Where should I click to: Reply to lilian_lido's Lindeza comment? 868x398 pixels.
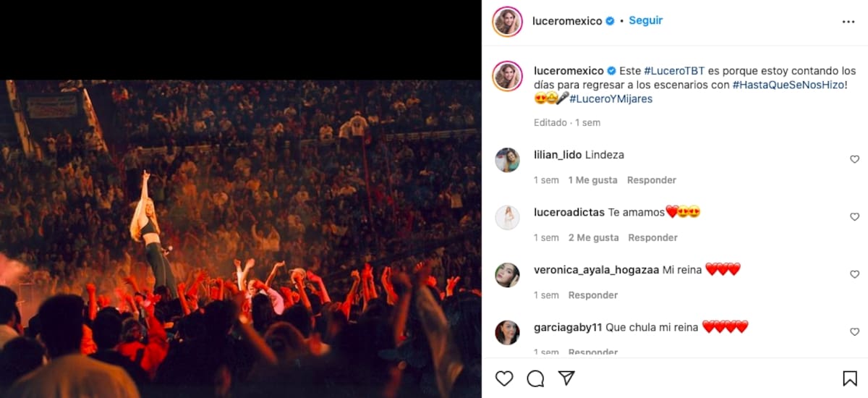pos(652,179)
